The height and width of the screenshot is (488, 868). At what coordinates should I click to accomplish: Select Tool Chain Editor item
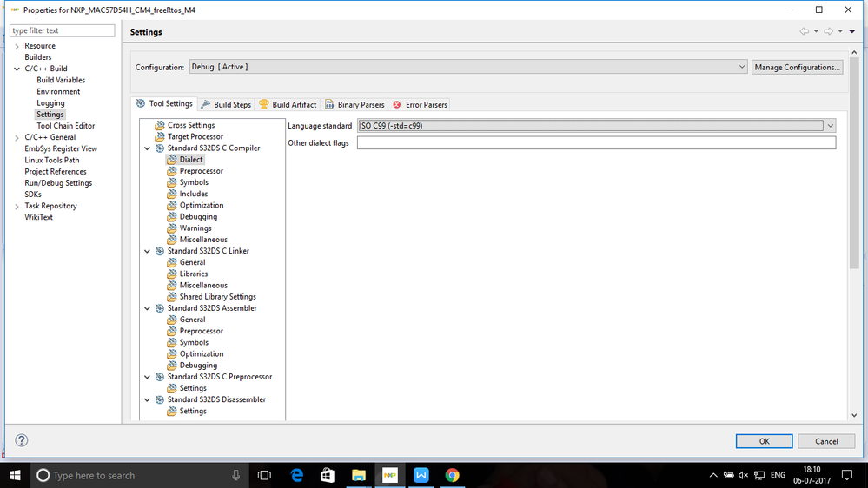pos(65,126)
